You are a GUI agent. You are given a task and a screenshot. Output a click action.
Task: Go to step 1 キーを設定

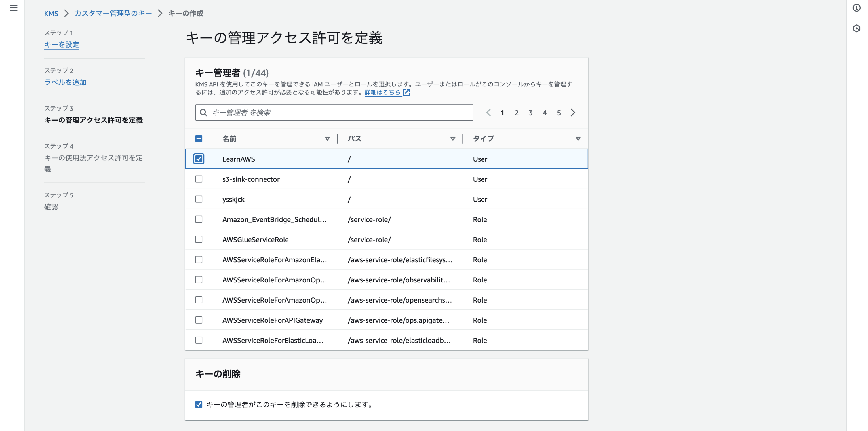tap(62, 45)
